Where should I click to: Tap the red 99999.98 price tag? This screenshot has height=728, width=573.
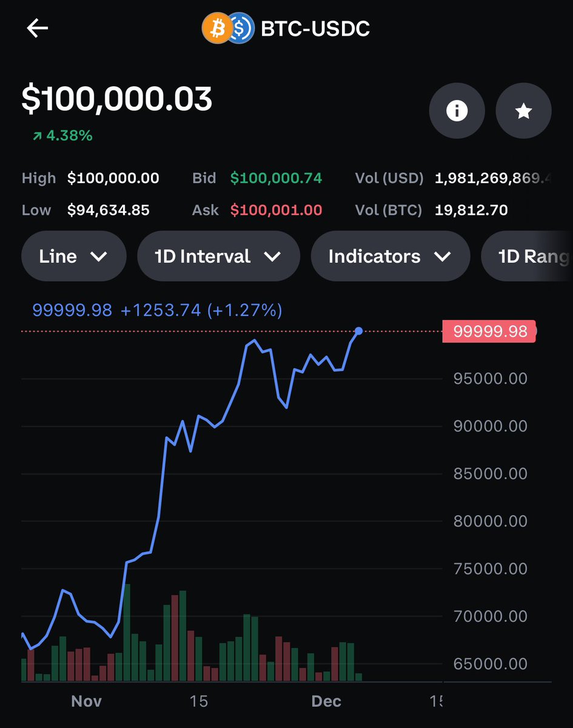pos(489,331)
